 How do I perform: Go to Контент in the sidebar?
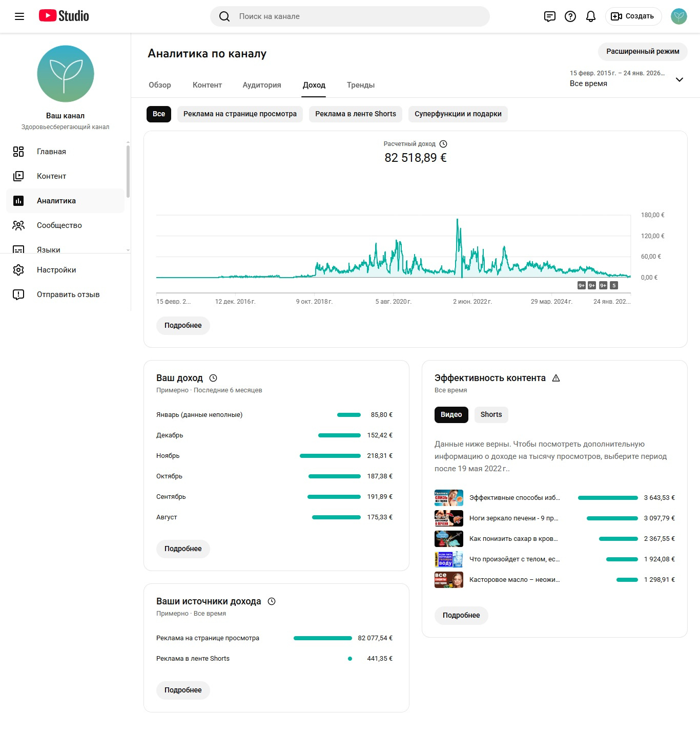(65, 176)
